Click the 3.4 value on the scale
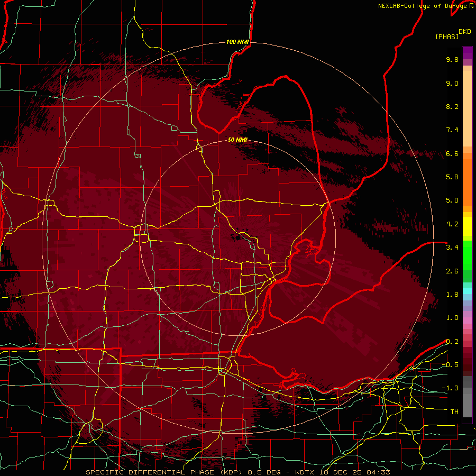476x476 pixels. tap(452, 248)
